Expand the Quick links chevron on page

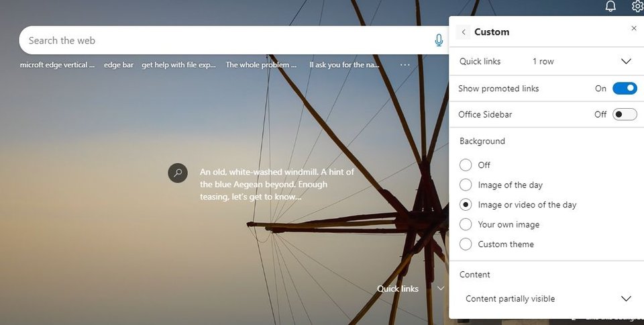tap(441, 289)
